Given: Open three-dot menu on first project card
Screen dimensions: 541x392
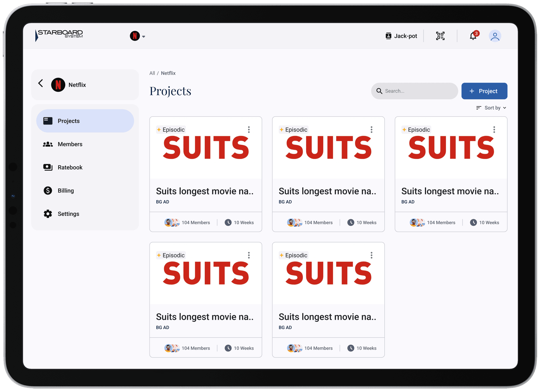Looking at the screenshot, I should (x=249, y=130).
